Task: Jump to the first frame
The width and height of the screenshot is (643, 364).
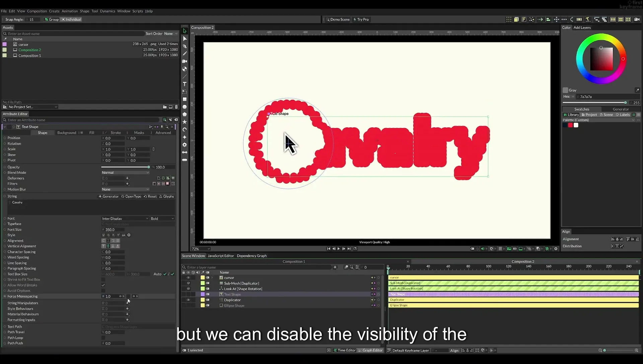Action: (329, 249)
